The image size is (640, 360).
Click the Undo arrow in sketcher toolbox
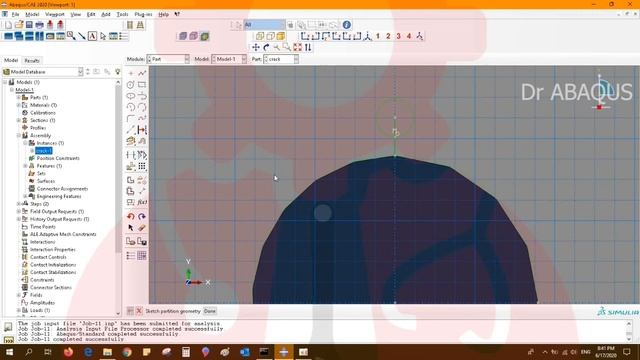(131, 217)
